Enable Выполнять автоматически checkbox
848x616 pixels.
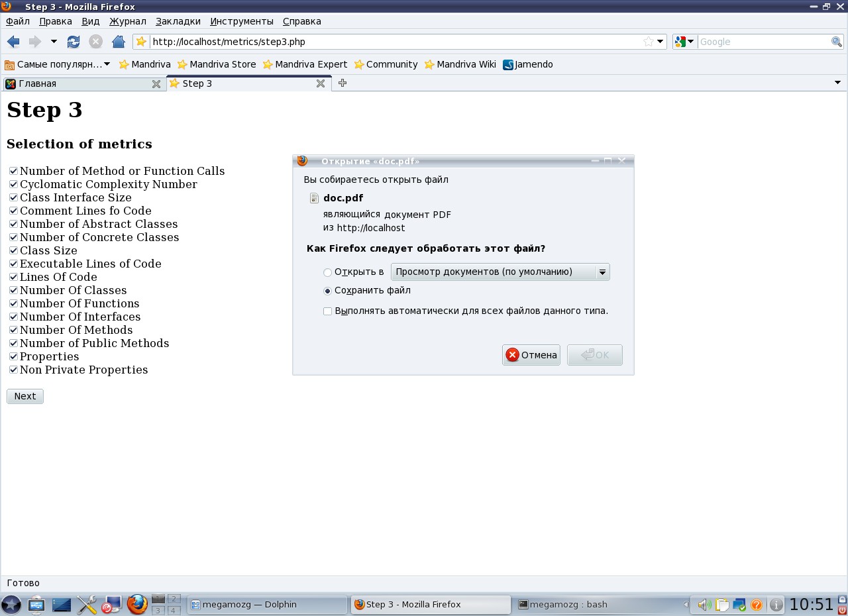click(327, 311)
